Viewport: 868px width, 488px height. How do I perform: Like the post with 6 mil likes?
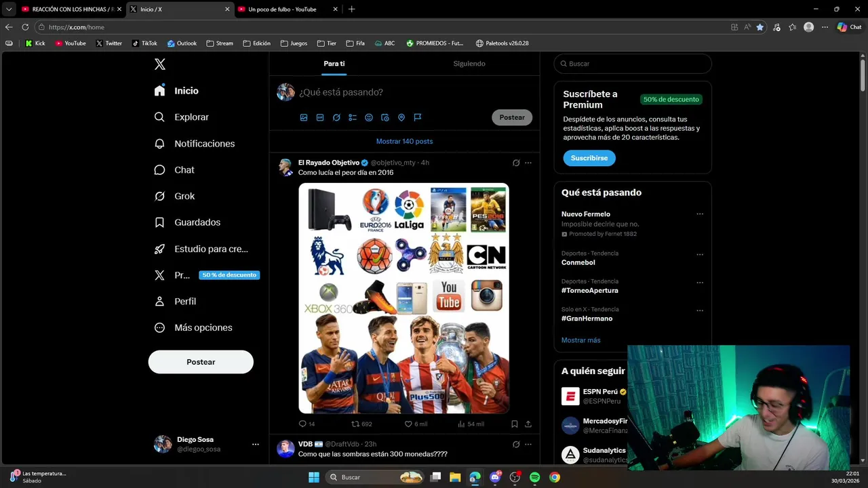[x=416, y=424]
